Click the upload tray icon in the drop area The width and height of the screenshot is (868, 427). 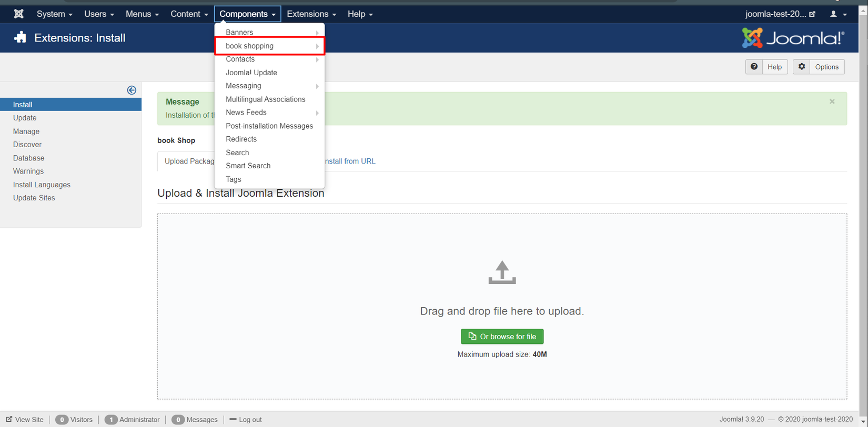tap(502, 272)
